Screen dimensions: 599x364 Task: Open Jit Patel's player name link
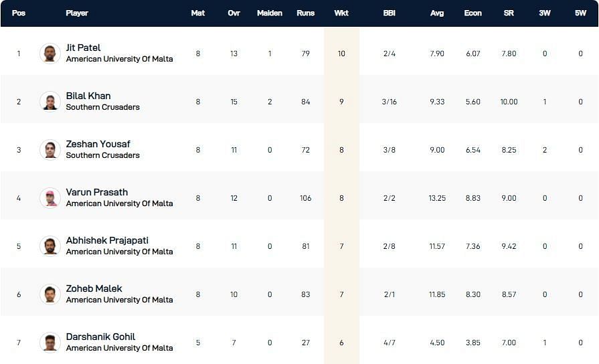pos(84,48)
